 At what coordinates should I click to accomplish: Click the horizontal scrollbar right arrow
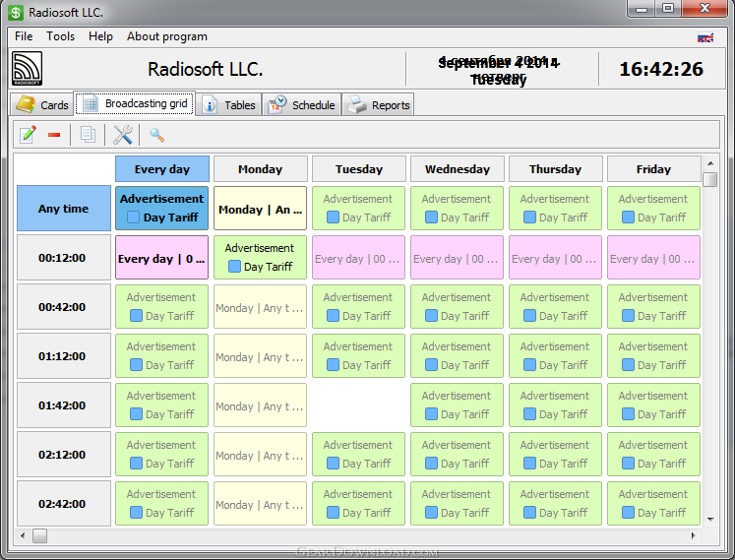(694, 535)
